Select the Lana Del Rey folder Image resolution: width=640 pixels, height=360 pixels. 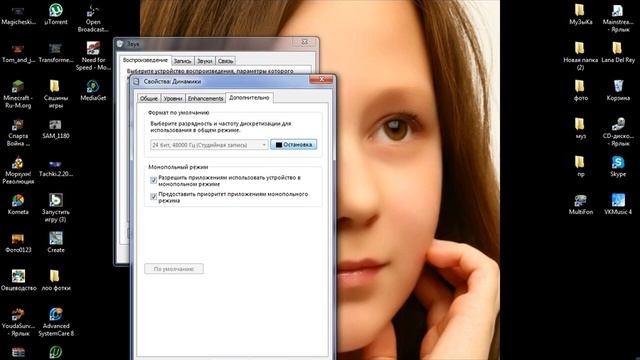pyautogui.click(x=618, y=49)
